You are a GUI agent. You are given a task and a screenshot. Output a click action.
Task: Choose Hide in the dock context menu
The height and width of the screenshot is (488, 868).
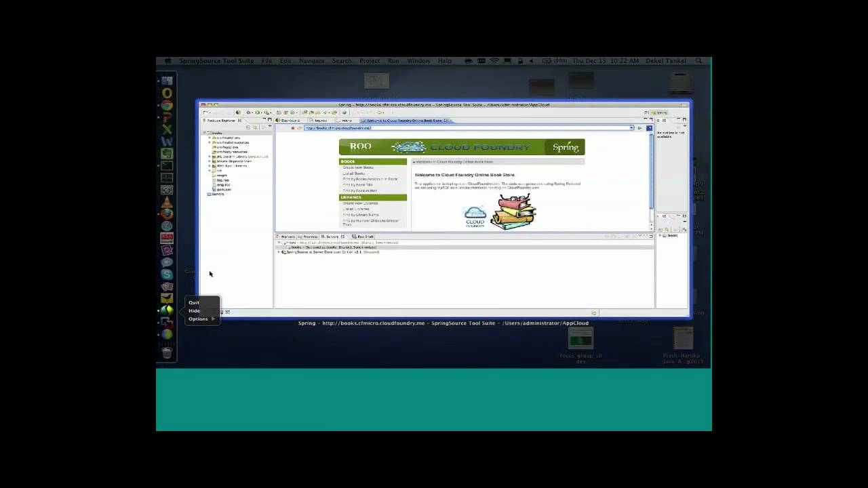click(195, 310)
